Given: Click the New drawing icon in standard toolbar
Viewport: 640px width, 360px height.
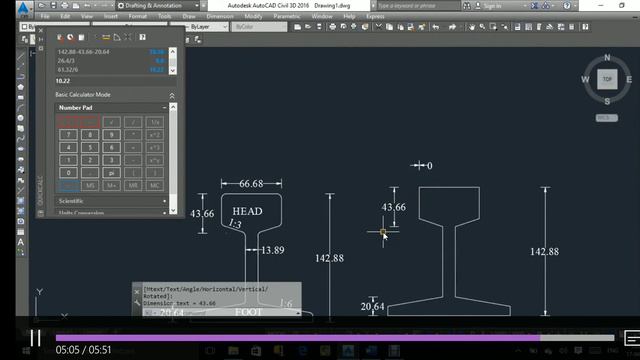Looking at the screenshot, I should [x=298, y=27].
